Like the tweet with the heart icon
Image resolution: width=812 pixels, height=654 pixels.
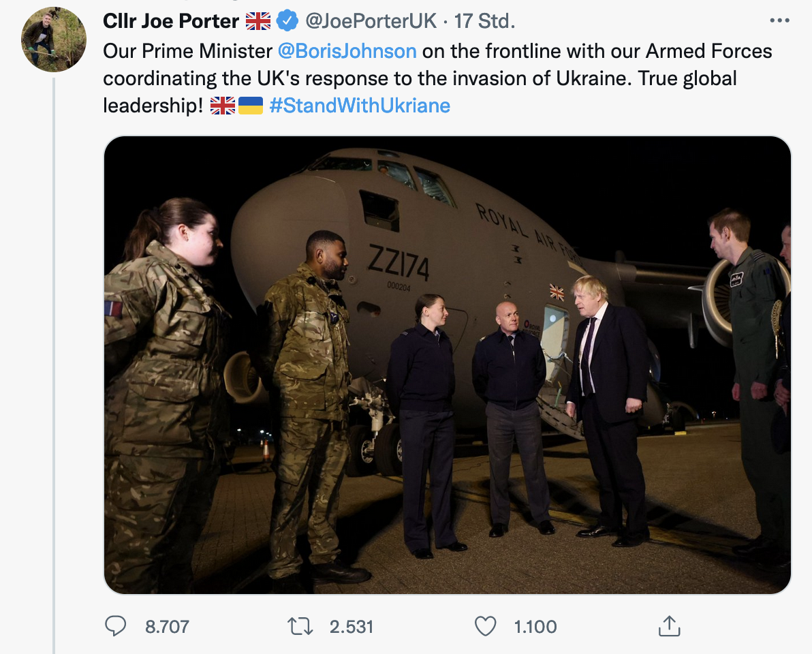(485, 626)
